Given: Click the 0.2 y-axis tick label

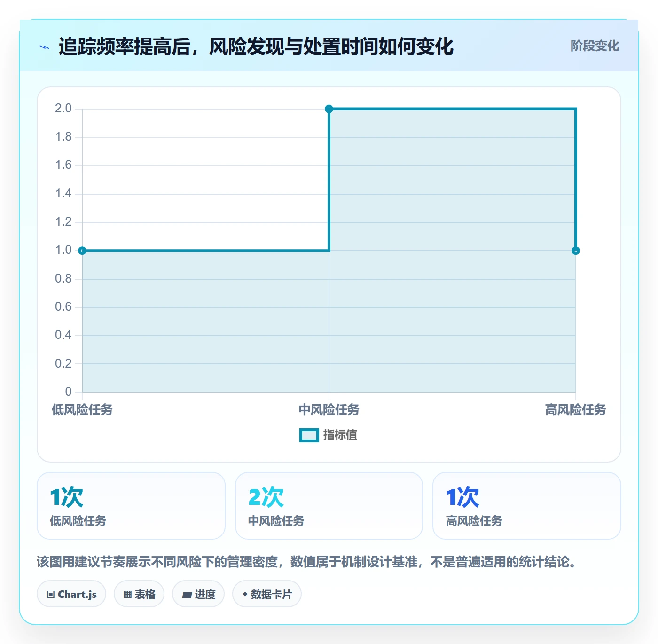Looking at the screenshot, I should click(63, 363).
